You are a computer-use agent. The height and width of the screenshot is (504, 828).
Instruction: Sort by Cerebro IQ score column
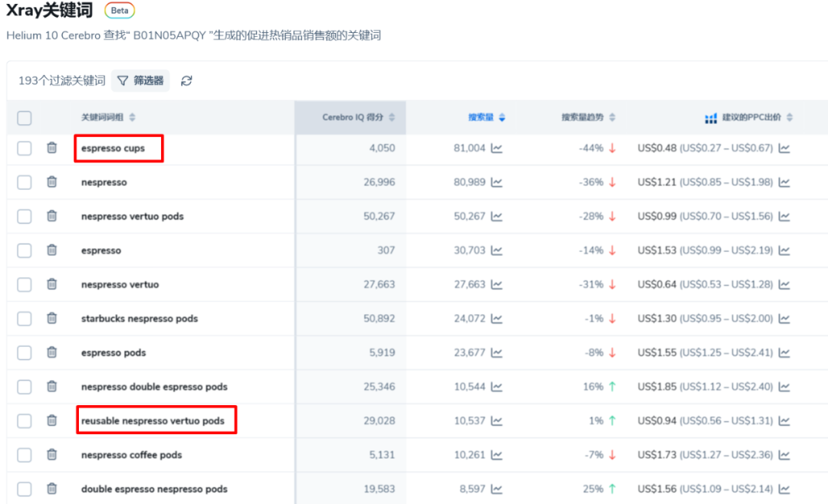click(x=392, y=117)
